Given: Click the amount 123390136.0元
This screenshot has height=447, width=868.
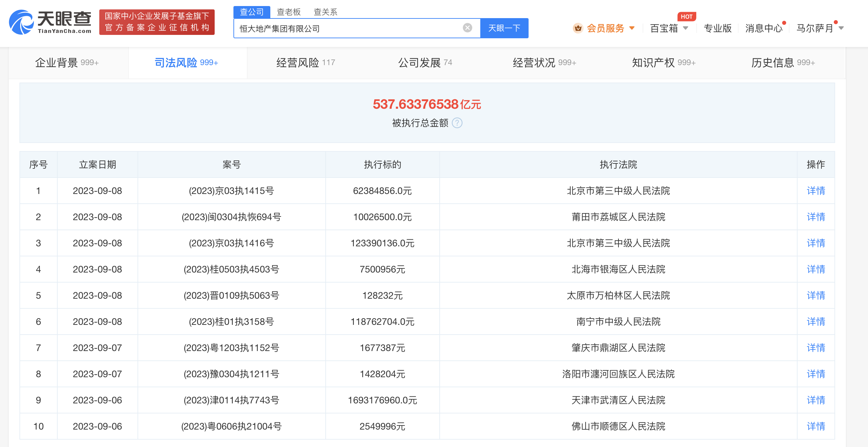Looking at the screenshot, I should point(382,243).
